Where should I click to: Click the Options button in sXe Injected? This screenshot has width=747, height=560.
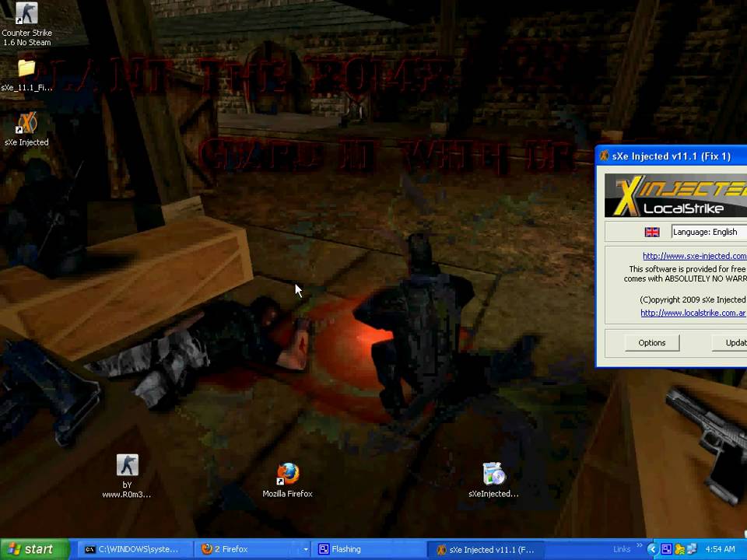(x=652, y=342)
